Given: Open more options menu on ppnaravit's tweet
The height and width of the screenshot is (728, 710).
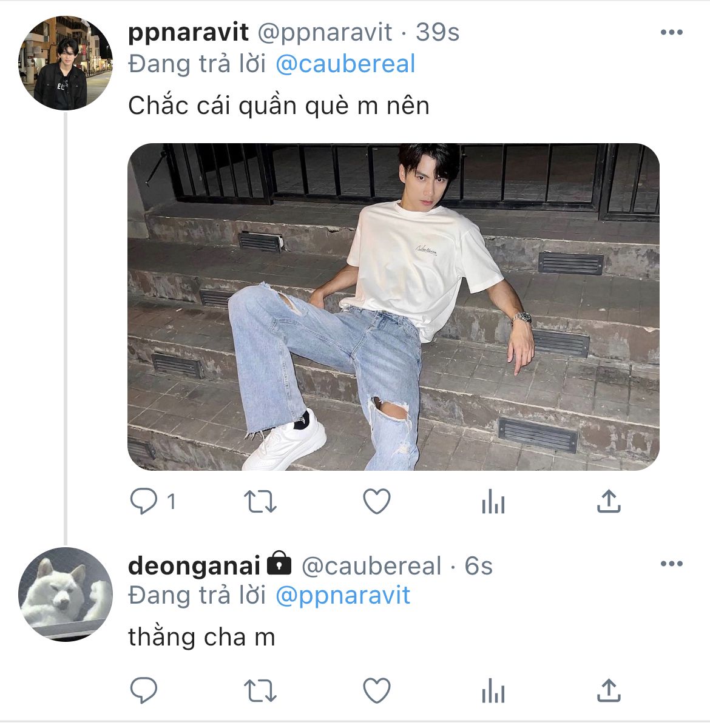Looking at the screenshot, I should tap(671, 33).
